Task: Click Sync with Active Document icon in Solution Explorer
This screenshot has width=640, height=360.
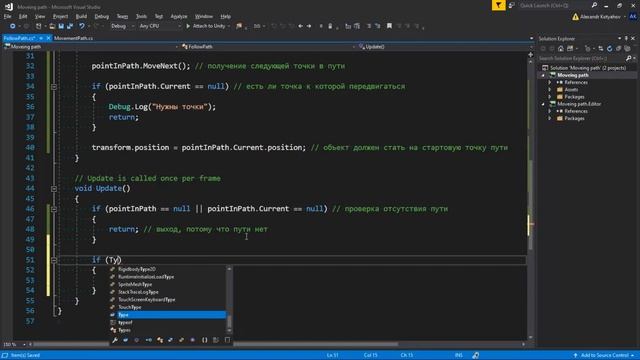Action: coord(600,49)
